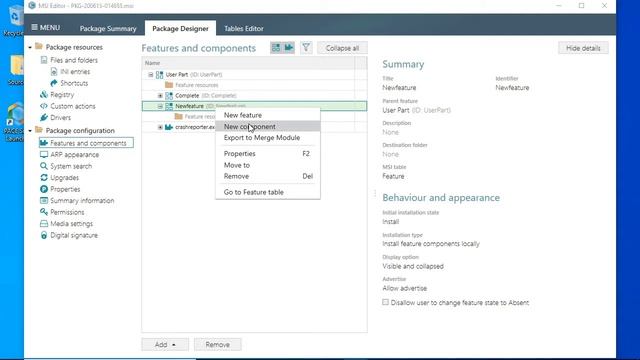Select the Package Designer tab
Viewport: 640px width, 360px height.
180,28
